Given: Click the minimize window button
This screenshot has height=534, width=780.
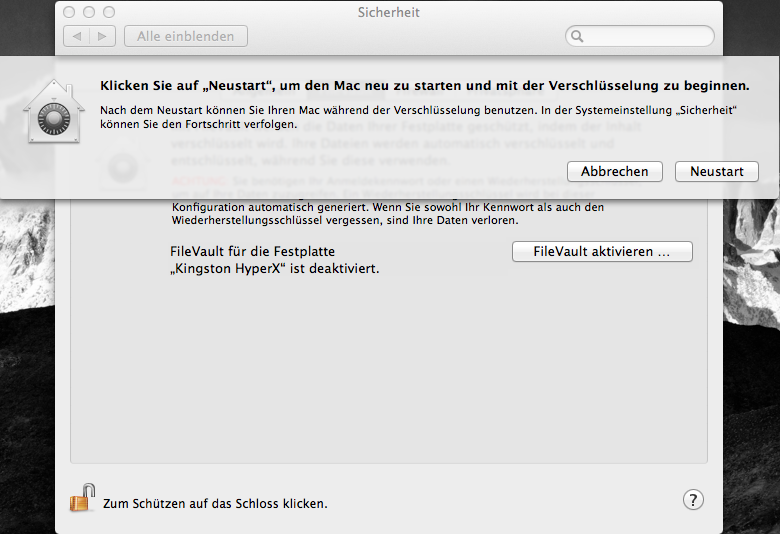Looking at the screenshot, I should pos(89,12).
